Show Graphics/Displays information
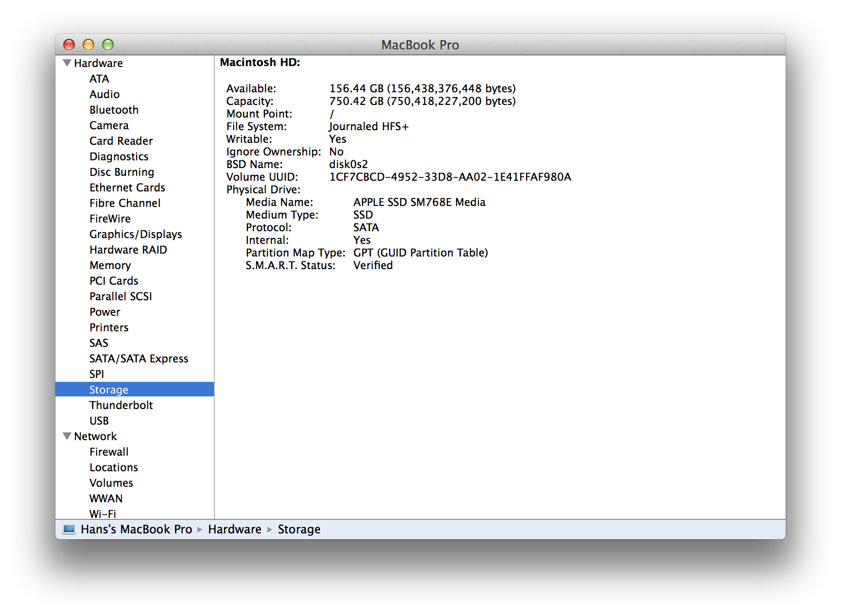Viewport: 841px width, 616px height. [136, 234]
